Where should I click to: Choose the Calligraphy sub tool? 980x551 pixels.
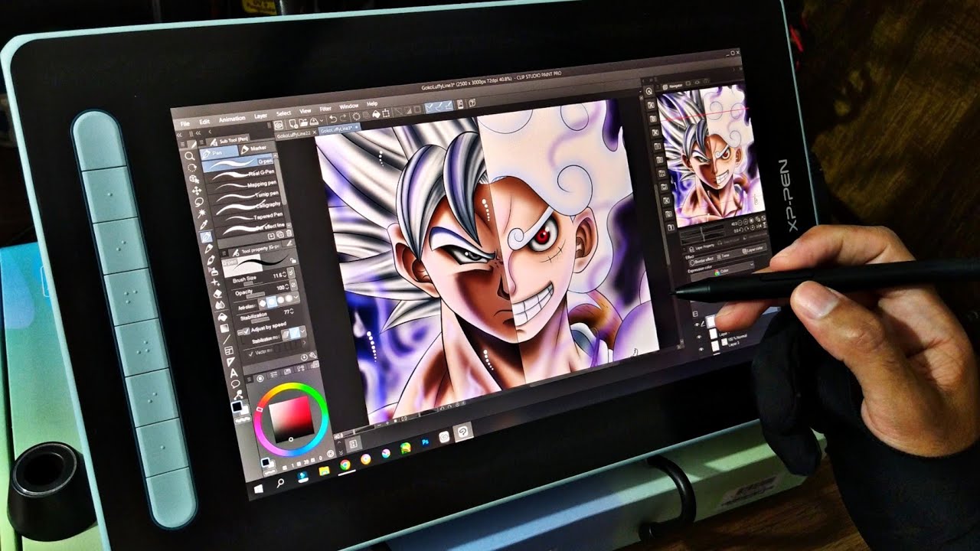(246, 207)
